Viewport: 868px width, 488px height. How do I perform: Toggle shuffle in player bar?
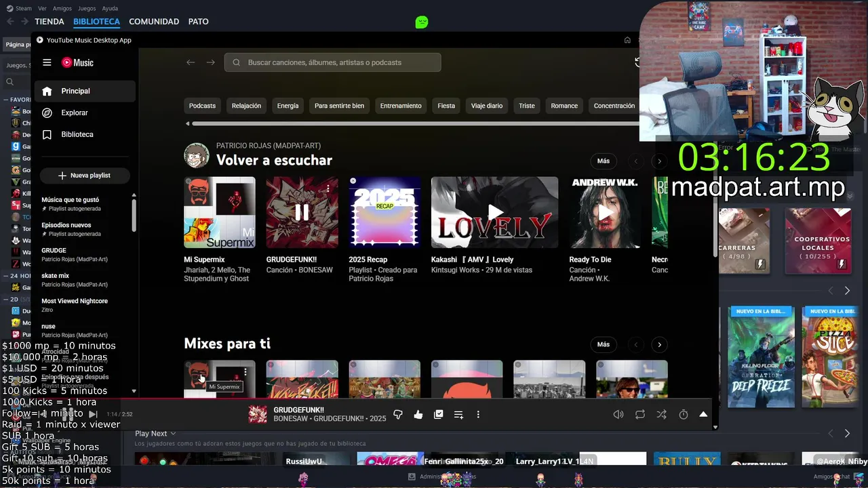click(x=662, y=414)
